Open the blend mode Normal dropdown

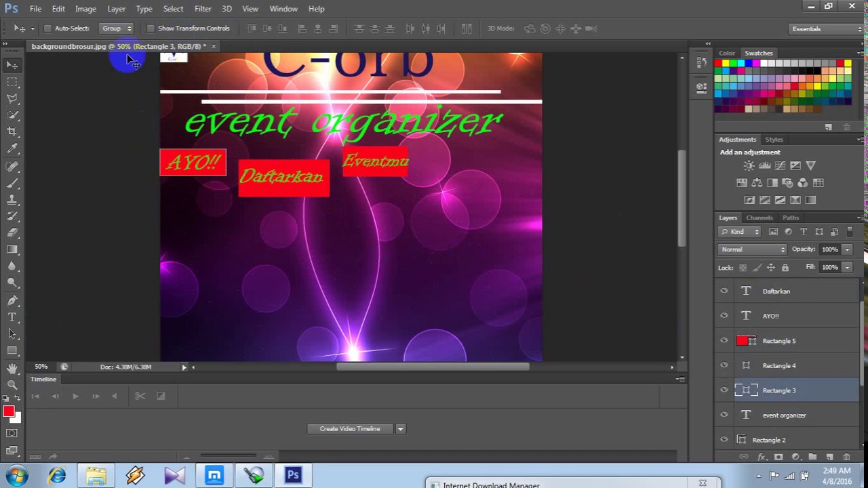click(753, 249)
